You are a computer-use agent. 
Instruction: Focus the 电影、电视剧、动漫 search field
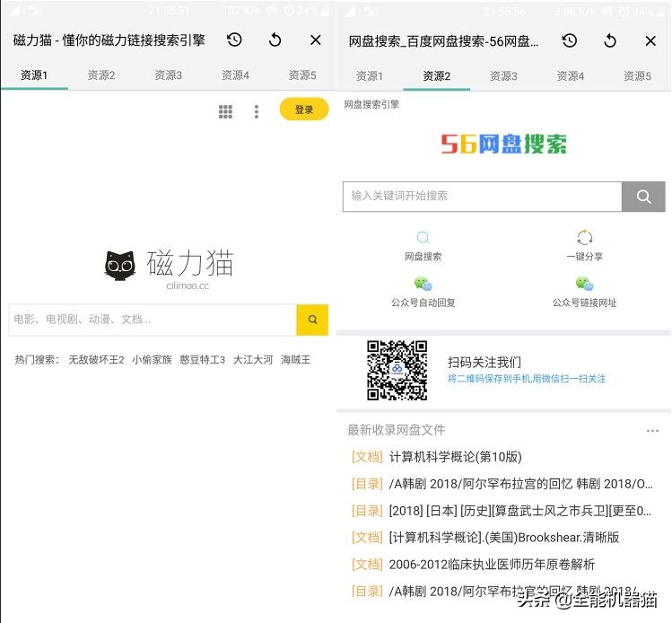(x=153, y=320)
